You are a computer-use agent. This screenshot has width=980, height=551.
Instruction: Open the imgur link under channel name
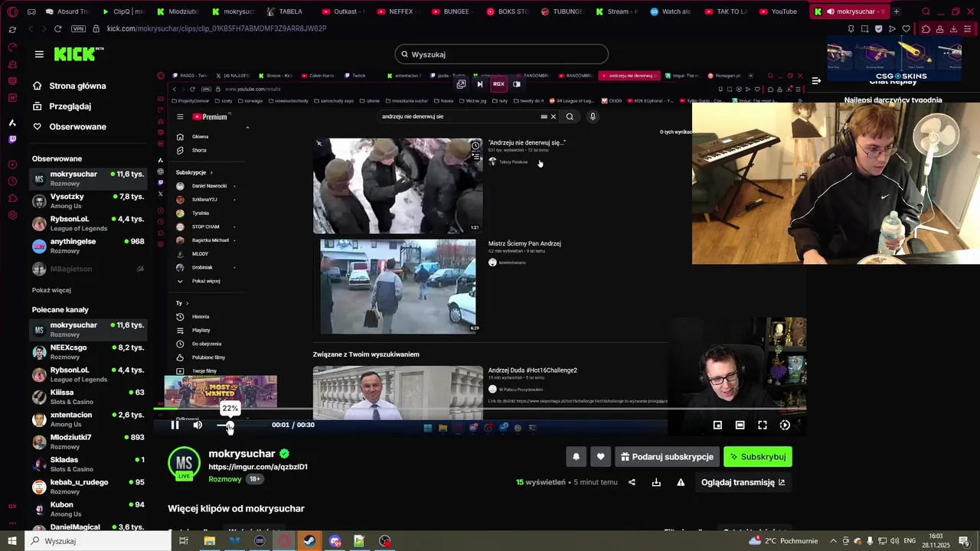258,467
